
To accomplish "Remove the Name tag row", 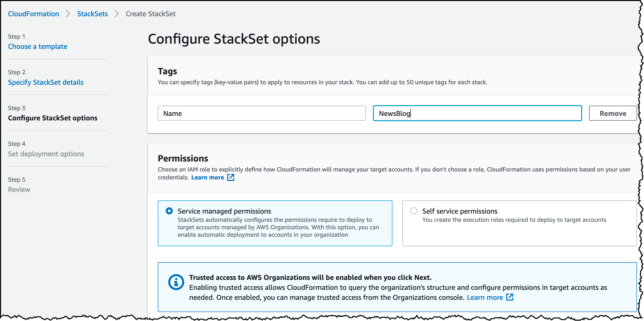I will (x=613, y=113).
